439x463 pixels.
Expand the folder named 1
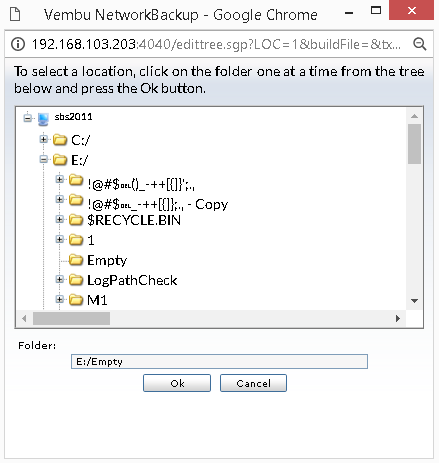click(60, 239)
